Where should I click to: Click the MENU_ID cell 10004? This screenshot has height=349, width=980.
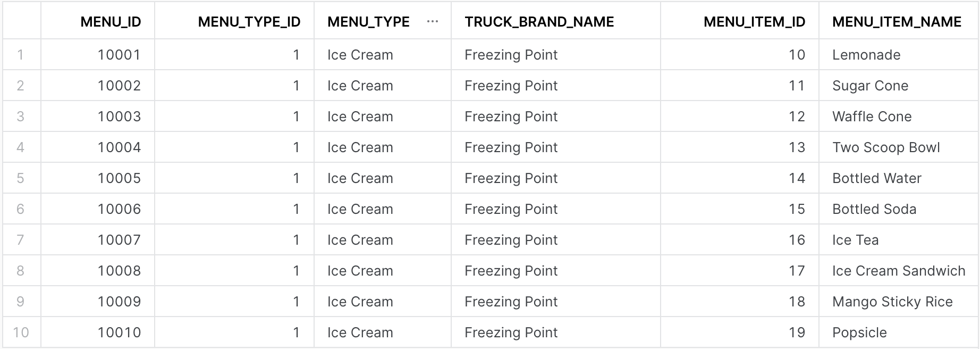(119, 147)
